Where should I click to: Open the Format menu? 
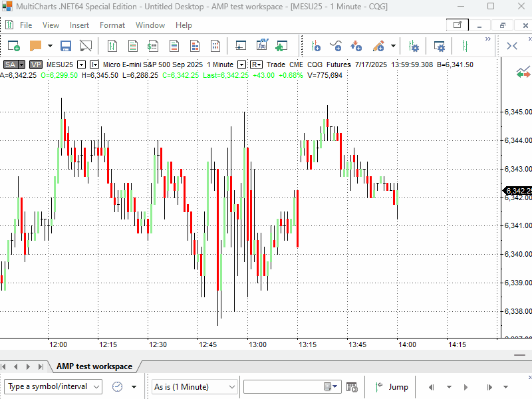pos(112,25)
